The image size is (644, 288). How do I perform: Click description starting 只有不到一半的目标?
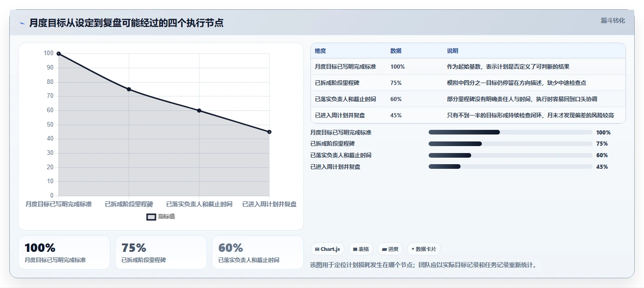[530, 115]
